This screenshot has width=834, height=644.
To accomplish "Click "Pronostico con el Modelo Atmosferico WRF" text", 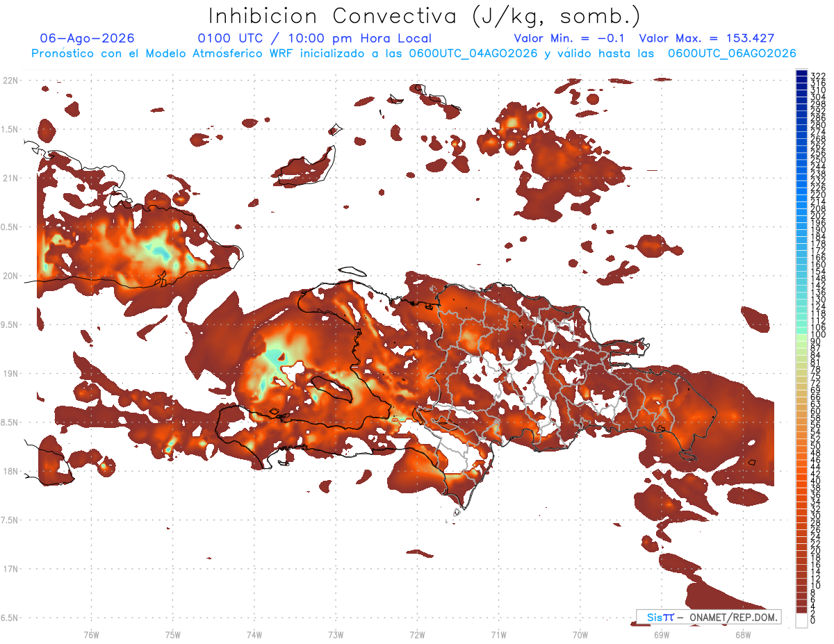I will click(164, 53).
